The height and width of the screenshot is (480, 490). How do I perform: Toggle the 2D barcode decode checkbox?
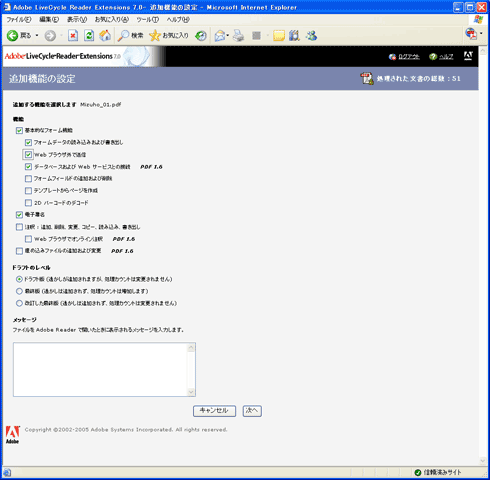pos(28,203)
